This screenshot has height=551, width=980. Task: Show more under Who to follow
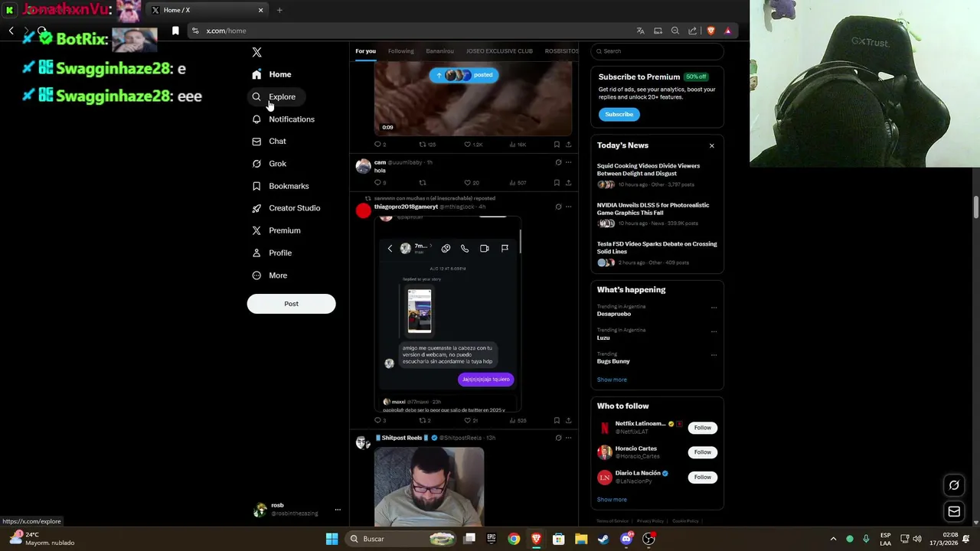pyautogui.click(x=612, y=500)
